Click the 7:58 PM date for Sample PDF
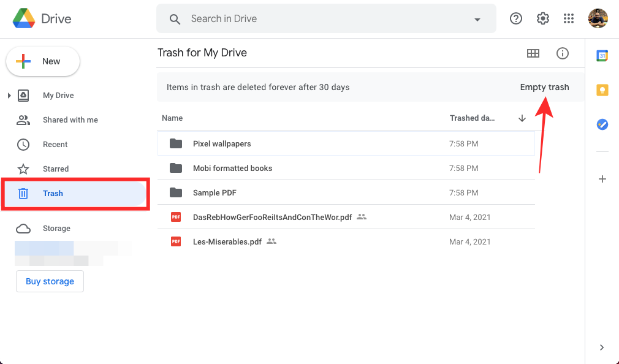 click(x=463, y=192)
